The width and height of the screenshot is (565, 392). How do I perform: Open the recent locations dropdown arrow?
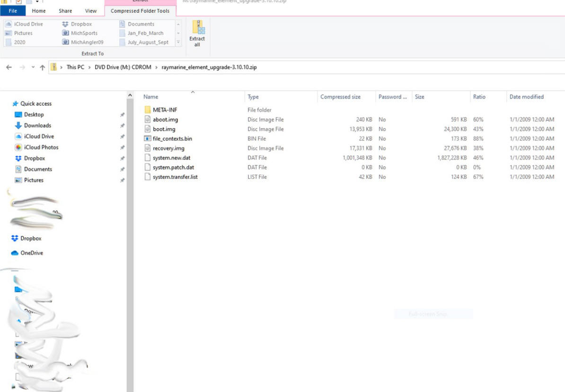pos(33,67)
